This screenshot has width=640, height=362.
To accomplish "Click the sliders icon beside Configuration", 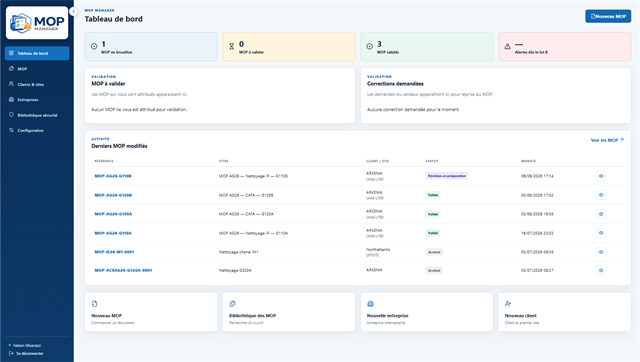I will point(11,130).
